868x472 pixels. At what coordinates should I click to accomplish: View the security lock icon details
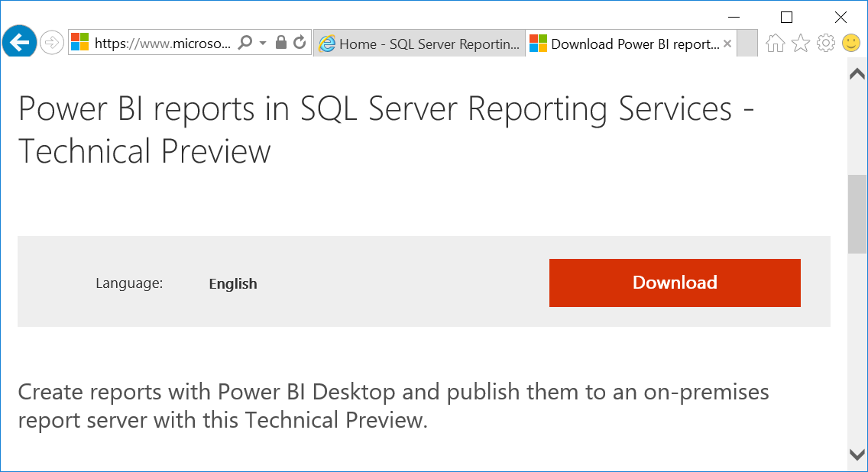click(280, 42)
